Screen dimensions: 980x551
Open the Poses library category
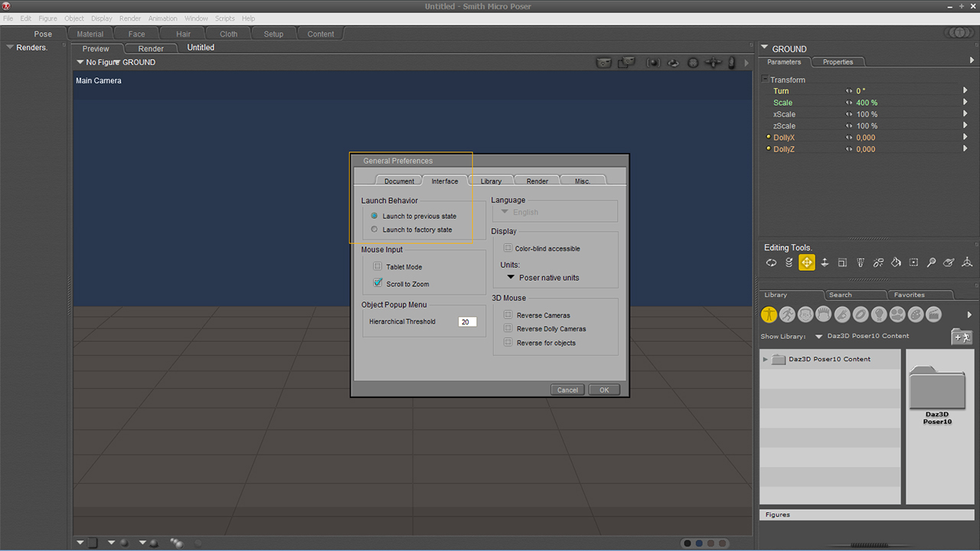pos(787,315)
